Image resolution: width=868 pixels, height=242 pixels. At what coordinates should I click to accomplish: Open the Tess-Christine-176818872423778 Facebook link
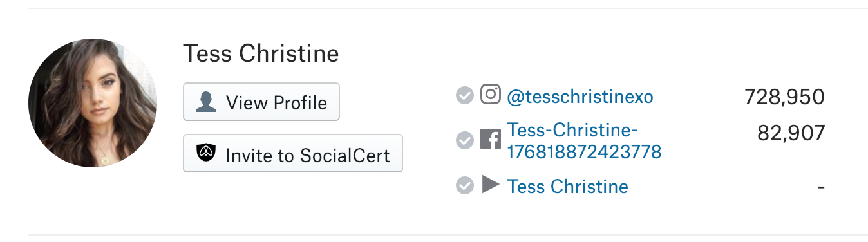click(x=584, y=140)
